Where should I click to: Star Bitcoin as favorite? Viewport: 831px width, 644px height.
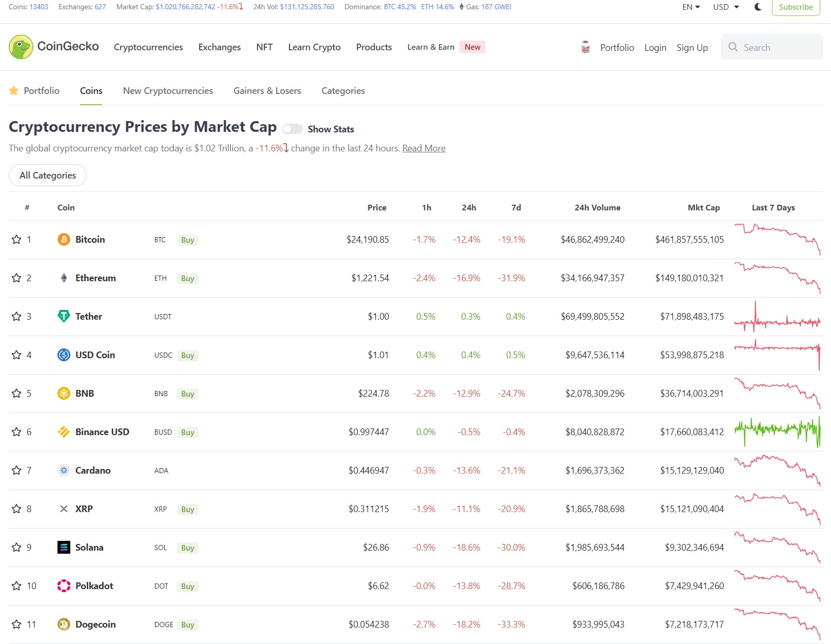16,240
